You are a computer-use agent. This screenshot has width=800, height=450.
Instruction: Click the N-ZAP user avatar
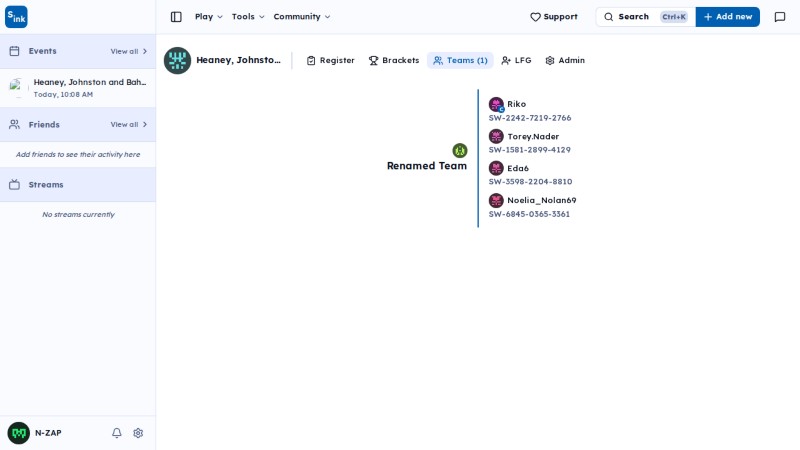pyautogui.click(x=18, y=433)
